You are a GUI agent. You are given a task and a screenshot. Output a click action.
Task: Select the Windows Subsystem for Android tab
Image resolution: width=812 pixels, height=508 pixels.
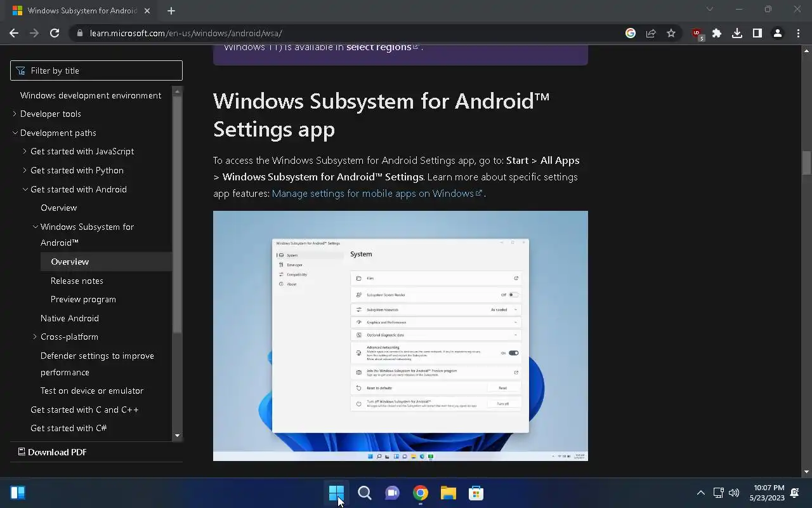click(81, 10)
